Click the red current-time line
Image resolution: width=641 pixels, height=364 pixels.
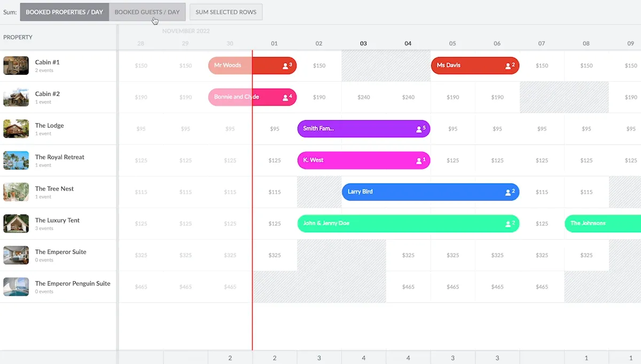[252, 200]
